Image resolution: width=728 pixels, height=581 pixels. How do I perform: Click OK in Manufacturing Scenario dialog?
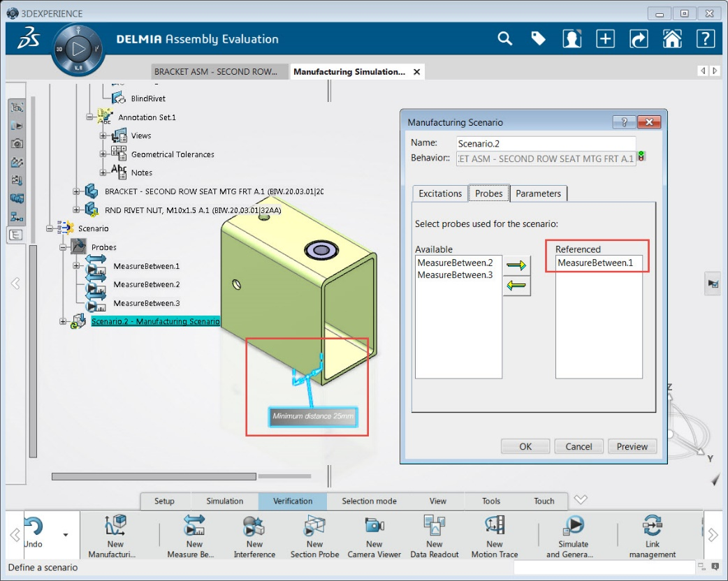tap(525, 446)
